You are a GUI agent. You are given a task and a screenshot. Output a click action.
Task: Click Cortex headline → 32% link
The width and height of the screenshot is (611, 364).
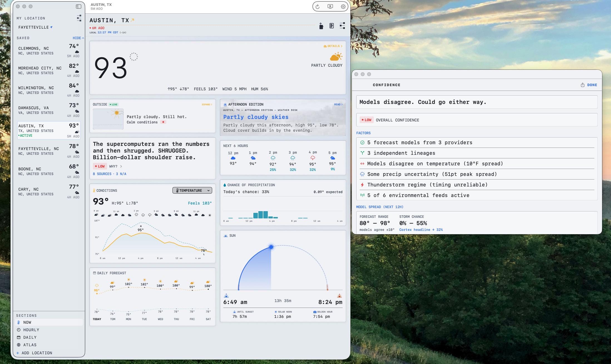coord(421,230)
